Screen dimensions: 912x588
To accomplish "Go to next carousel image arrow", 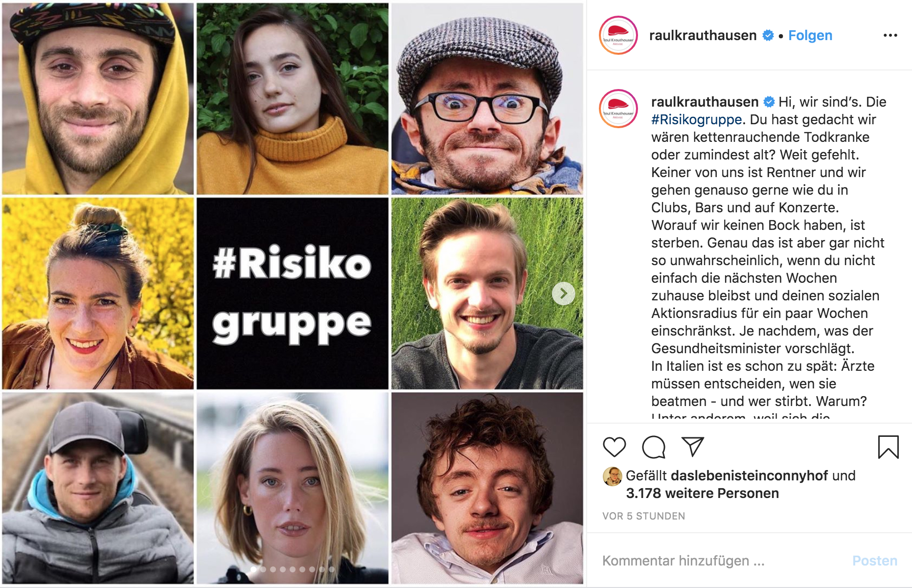I will click(x=563, y=294).
